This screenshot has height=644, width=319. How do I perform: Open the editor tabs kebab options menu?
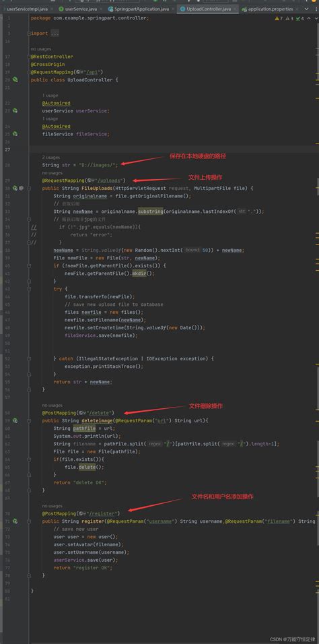coord(316,9)
